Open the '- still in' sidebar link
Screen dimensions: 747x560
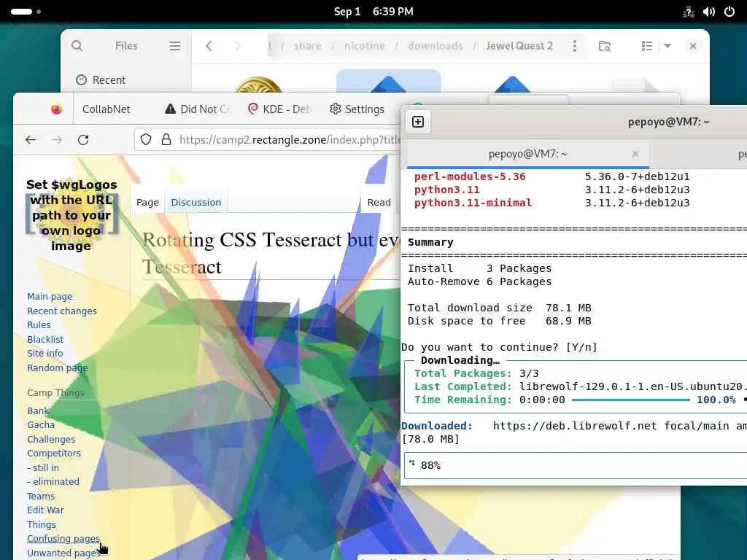[x=43, y=467]
